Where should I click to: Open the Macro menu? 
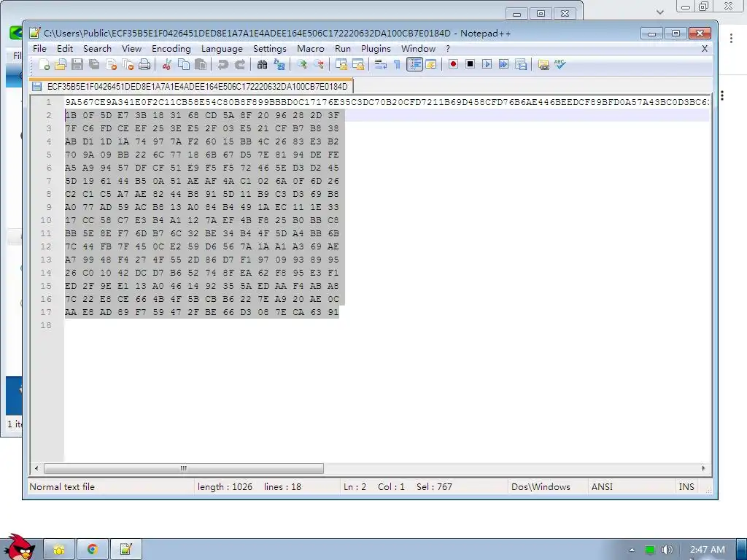[311, 49]
